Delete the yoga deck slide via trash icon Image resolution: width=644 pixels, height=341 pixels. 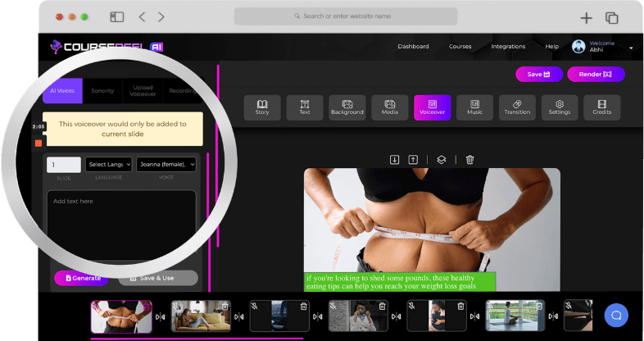coord(539,306)
